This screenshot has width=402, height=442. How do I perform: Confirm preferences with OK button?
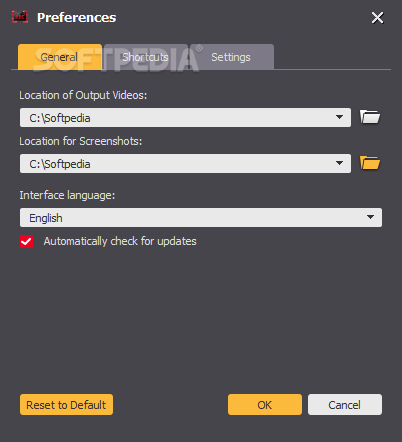tap(265, 405)
